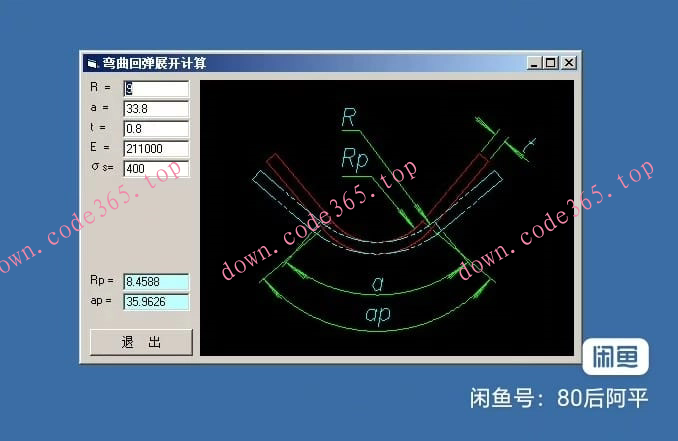Viewport: 678px width, 441px height.
Task: Click the app icon in the title bar
Action: point(92,63)
